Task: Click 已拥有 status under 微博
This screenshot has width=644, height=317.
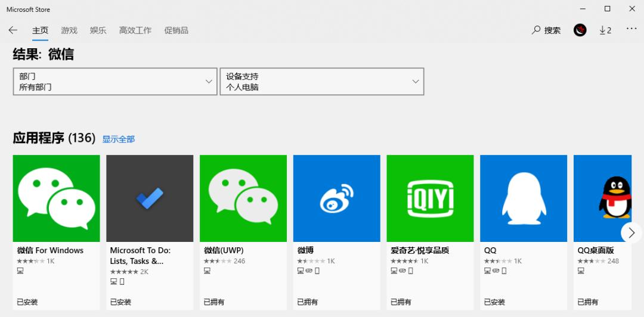Action: coord(308,302)
